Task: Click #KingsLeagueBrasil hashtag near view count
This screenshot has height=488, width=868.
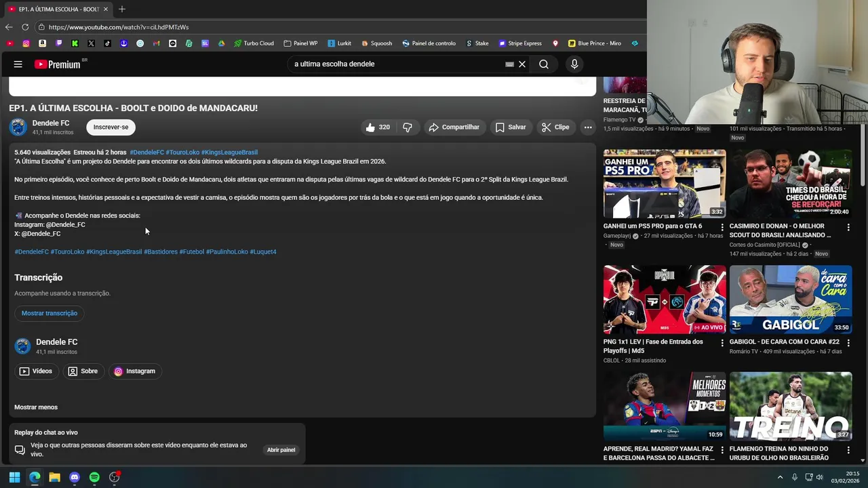Action: pyautogui.click(x=229, y=152)
